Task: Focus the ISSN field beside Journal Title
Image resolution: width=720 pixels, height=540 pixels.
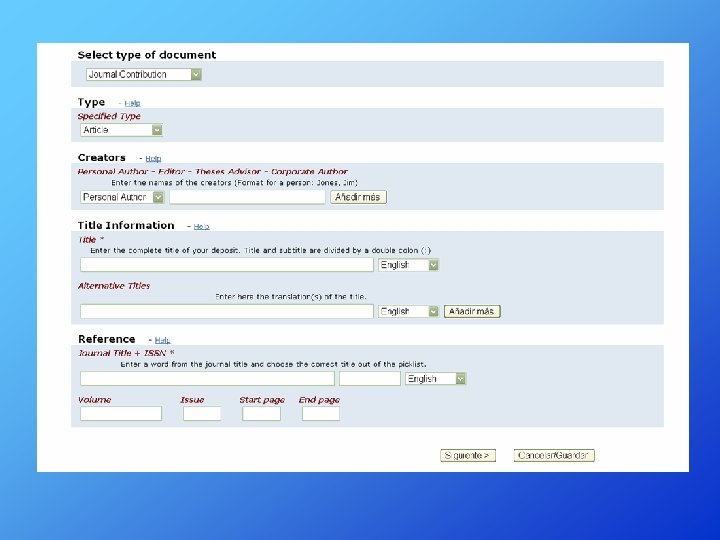Action: point(370,379)
